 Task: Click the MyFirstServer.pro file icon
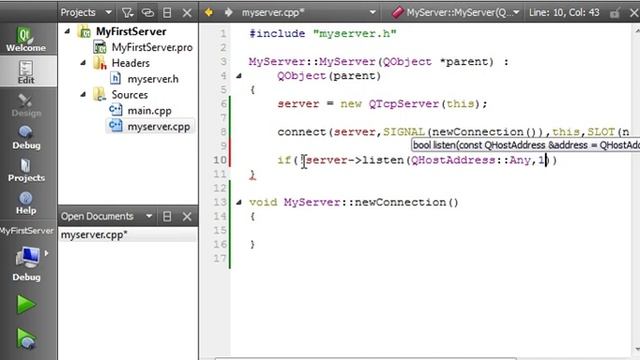[100, 47]
